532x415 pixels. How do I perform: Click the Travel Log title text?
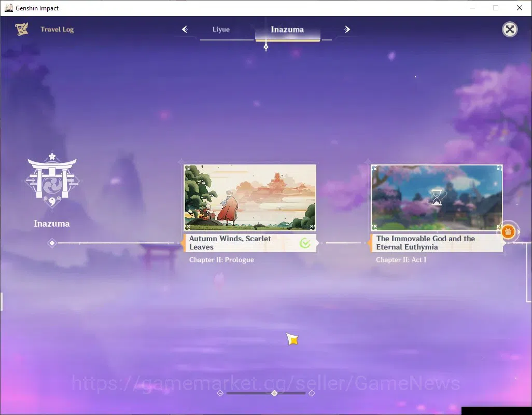(57, 30)
